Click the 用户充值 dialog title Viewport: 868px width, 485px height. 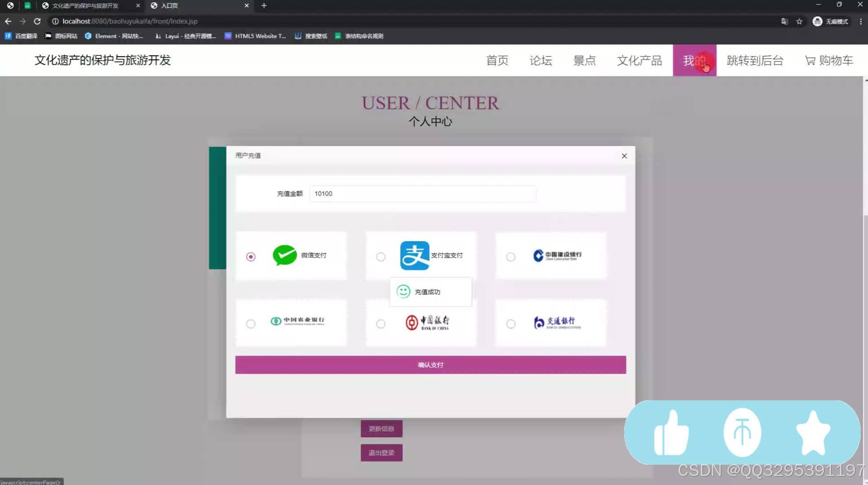(x=248, y=155)
